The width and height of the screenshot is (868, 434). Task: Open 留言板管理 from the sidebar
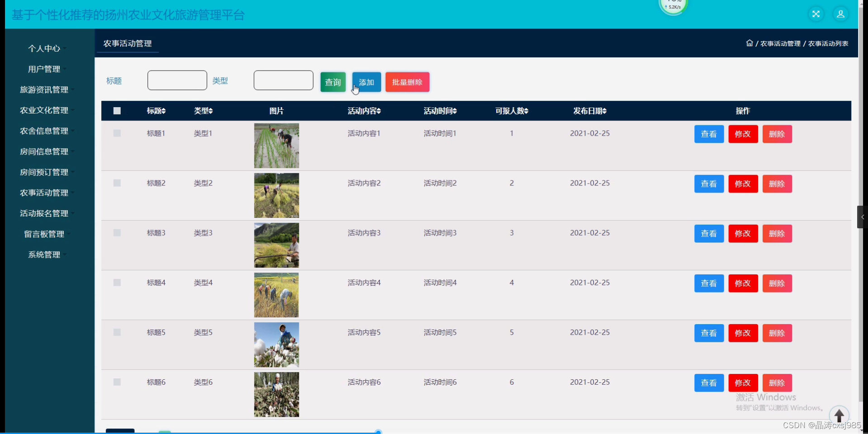[44, 234]
